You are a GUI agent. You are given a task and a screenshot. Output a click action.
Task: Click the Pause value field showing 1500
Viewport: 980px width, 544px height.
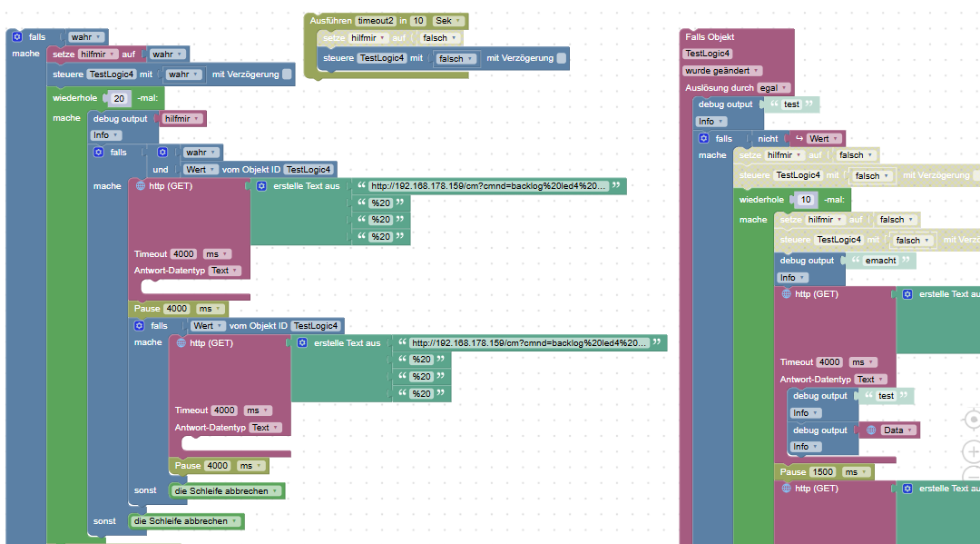(823, 472)
